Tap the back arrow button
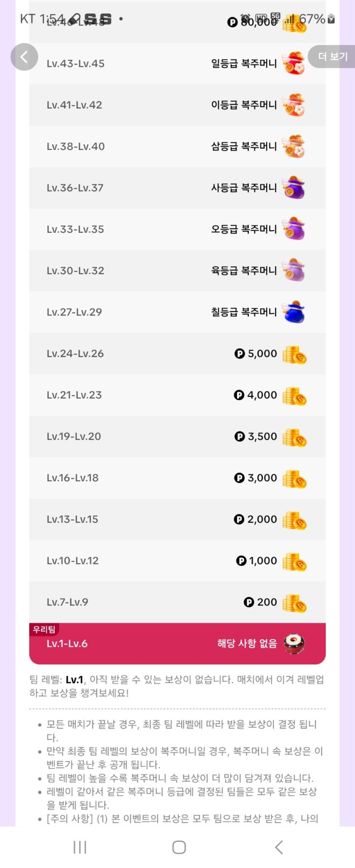 tap(24, 57)
